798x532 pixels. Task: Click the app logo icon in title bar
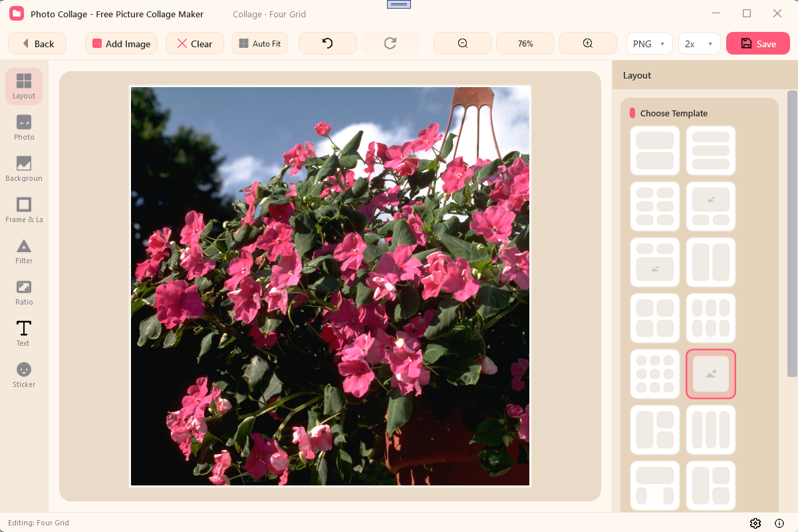[17, 13]
